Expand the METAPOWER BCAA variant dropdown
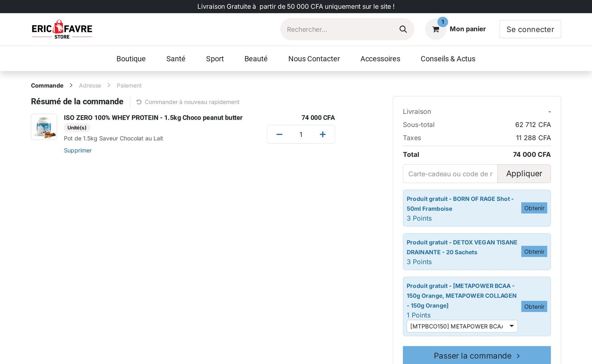Image resolution: width=592 pixels, height=364 pixels. [462, 326]
